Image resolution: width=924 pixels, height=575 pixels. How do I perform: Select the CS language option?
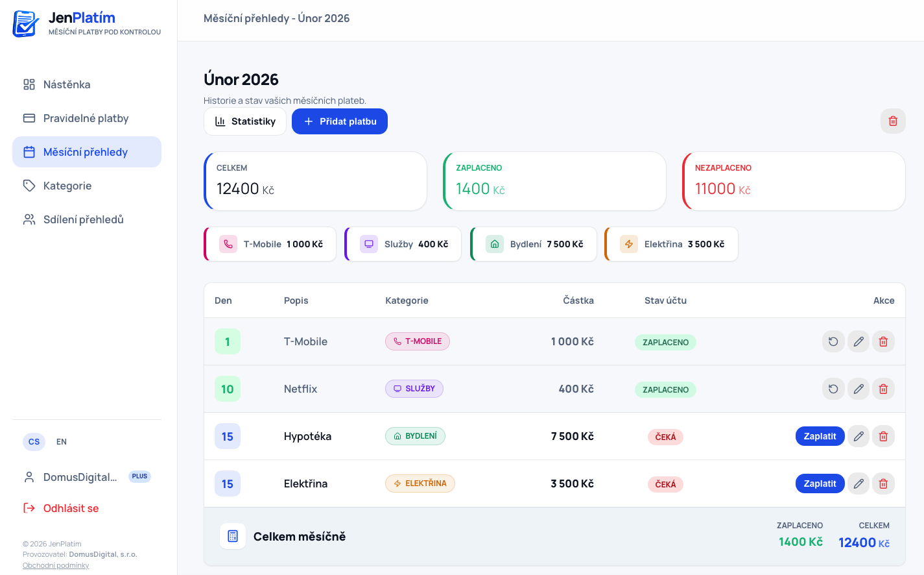(34, 442)
